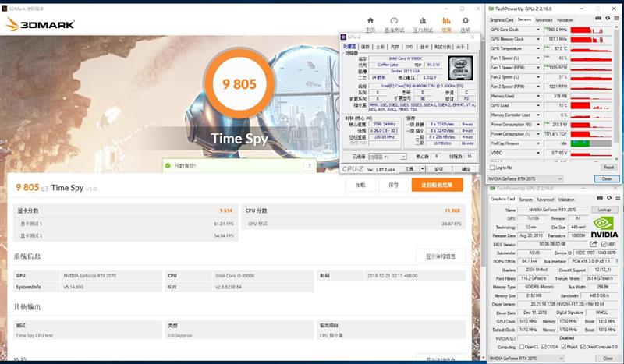Open the CPU-Z processor selection dropdown
Viewport: 624px width, 364px height.
[388, 156]
